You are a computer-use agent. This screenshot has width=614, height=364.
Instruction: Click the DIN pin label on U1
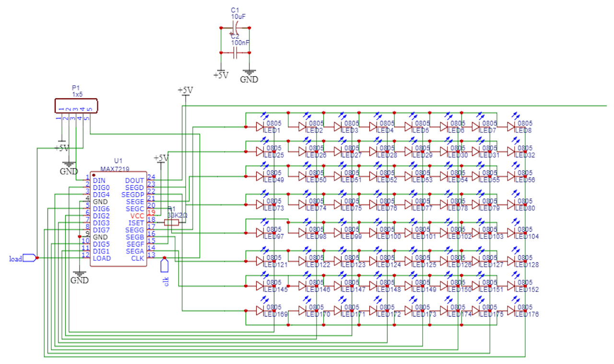click(99, 180)
